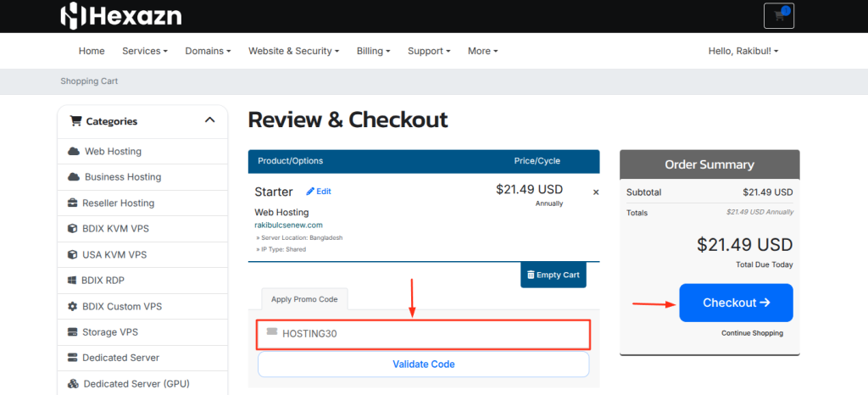Open Dedicated Server (GPU) category
The height and width of the screenshot is (395, 868).
pos(142,384)
